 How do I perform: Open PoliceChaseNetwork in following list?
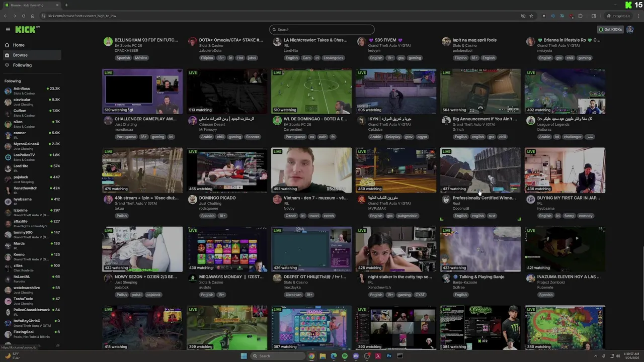32,312
